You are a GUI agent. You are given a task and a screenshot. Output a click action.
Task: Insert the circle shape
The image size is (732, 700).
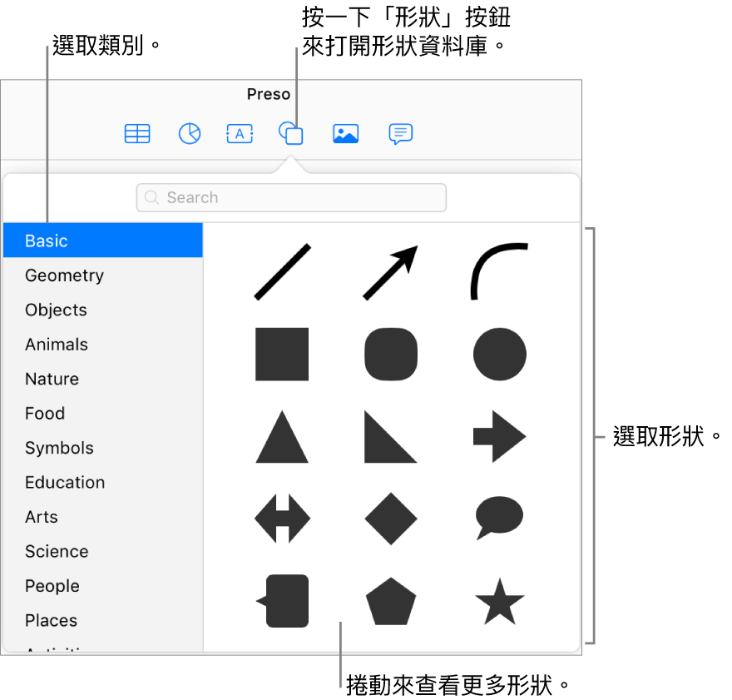click(500, 355)
